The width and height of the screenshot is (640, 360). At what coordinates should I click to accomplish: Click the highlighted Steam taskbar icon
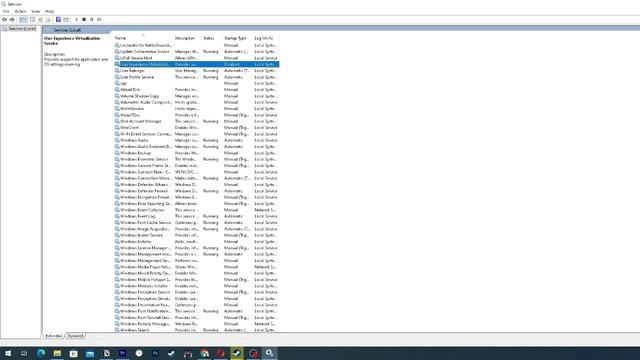click(237, 353)
